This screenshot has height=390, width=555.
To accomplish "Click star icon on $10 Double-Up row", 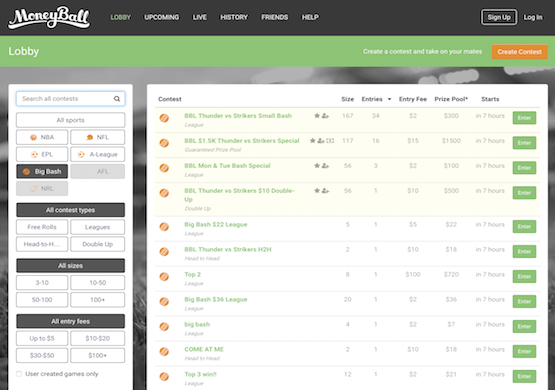I will point(317,191).
